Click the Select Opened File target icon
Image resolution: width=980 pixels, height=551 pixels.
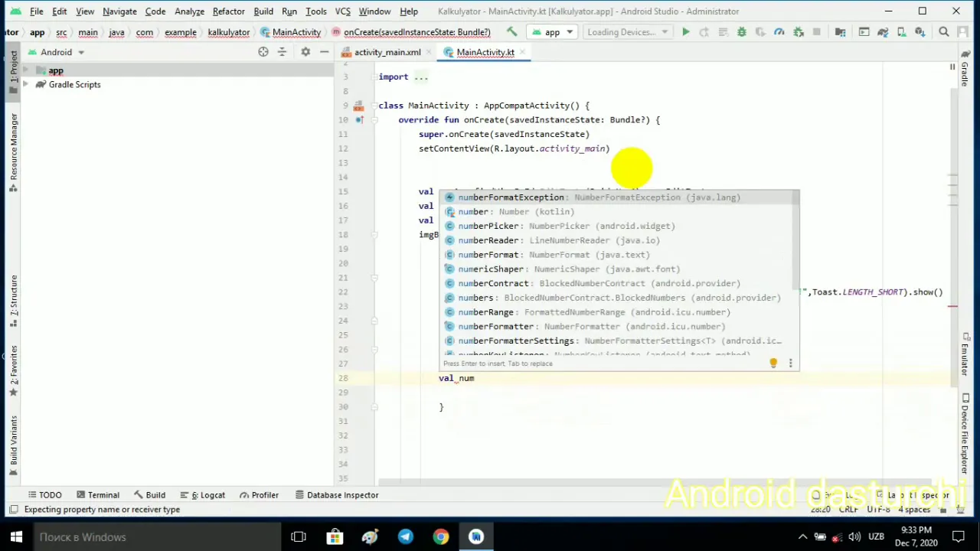263,52
